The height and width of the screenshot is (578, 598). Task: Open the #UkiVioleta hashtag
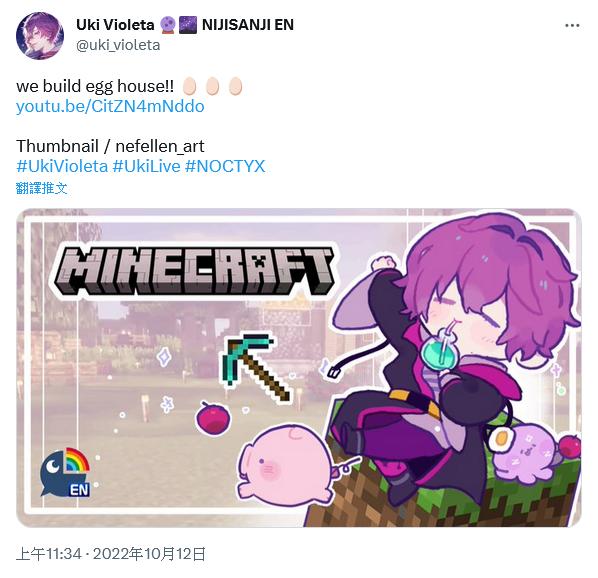[x=62, y=166]
